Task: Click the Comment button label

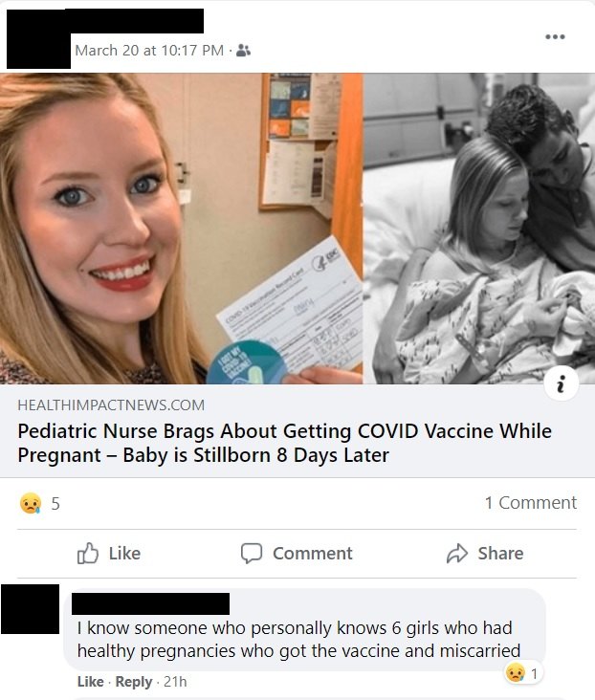Action: (x=312, y=553)
